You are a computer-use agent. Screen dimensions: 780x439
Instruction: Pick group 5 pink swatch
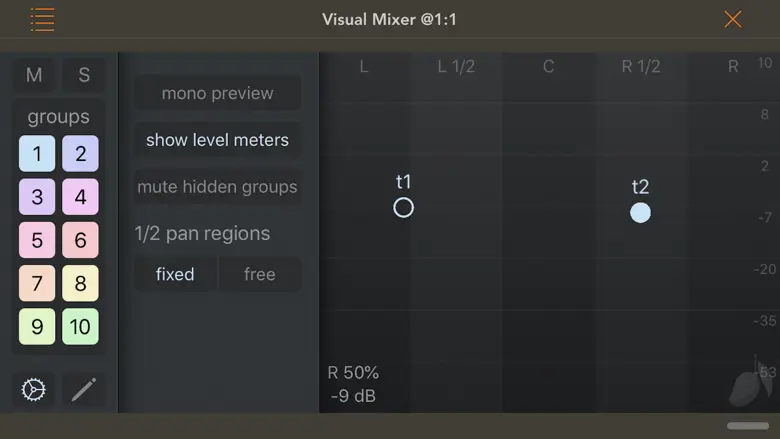click(37, 240)
